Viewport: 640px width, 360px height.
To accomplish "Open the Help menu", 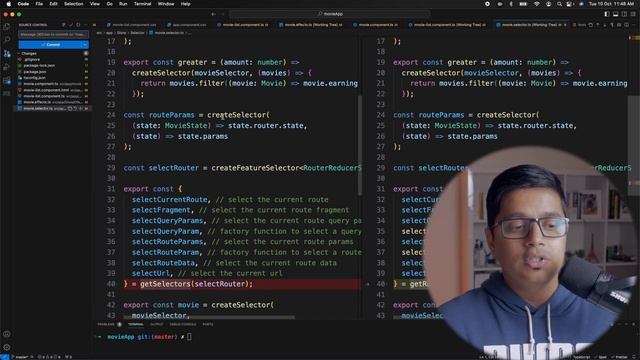I will tap(185, 4).
